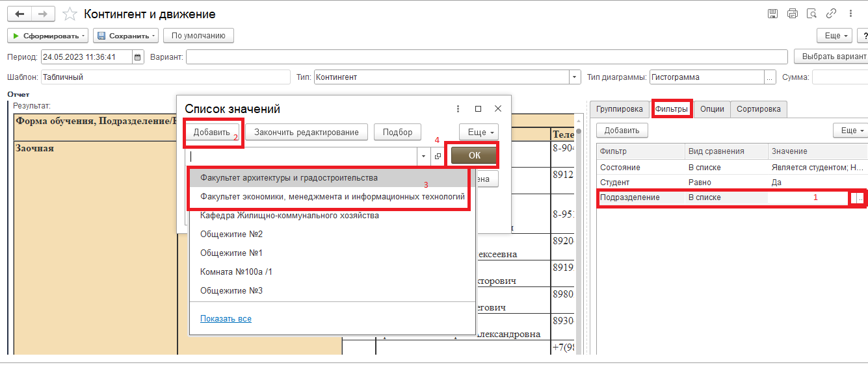
Task: Expand Еще dropdown in Список значений dialog
Action: tap(479, 133)
